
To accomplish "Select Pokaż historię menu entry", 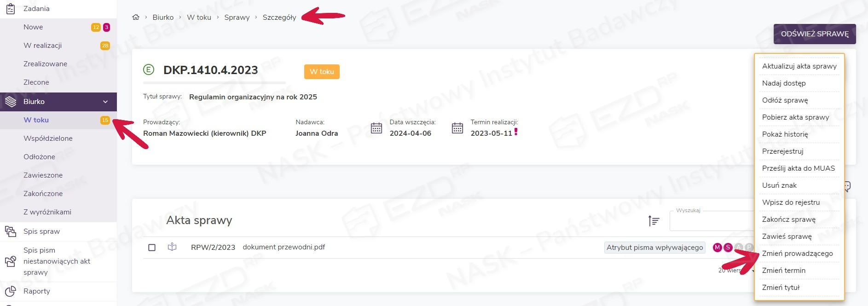I will click(785, 134).
